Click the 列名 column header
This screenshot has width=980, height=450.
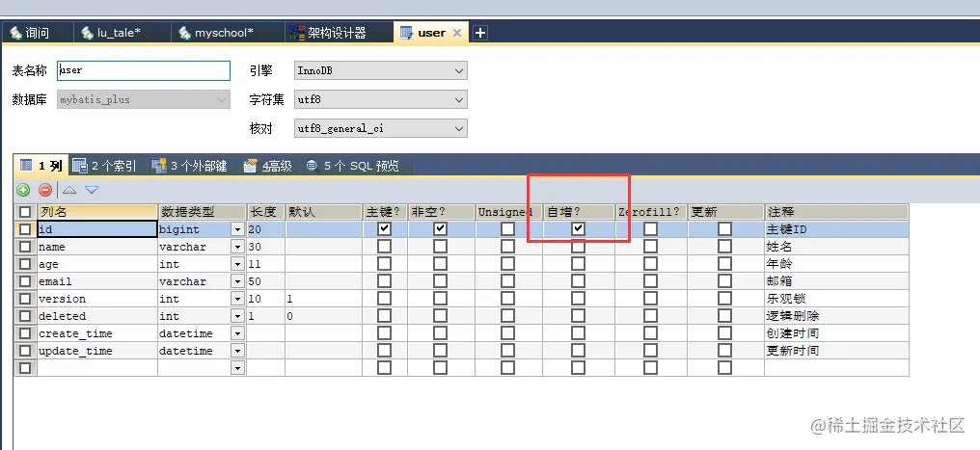coord(96,212)
